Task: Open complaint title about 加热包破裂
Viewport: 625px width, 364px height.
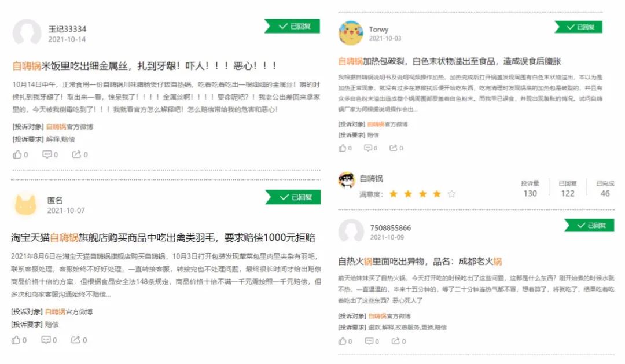Action: [x=450, y=61]
